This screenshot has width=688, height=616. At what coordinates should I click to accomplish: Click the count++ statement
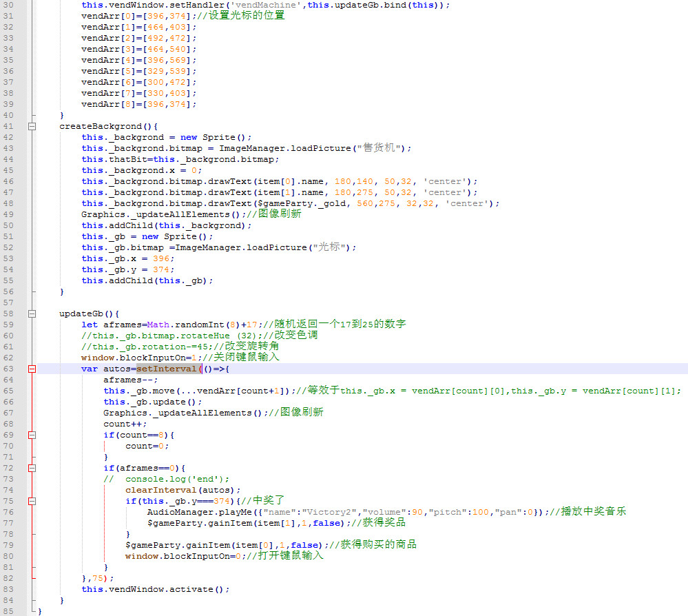(x=125, y=424)
